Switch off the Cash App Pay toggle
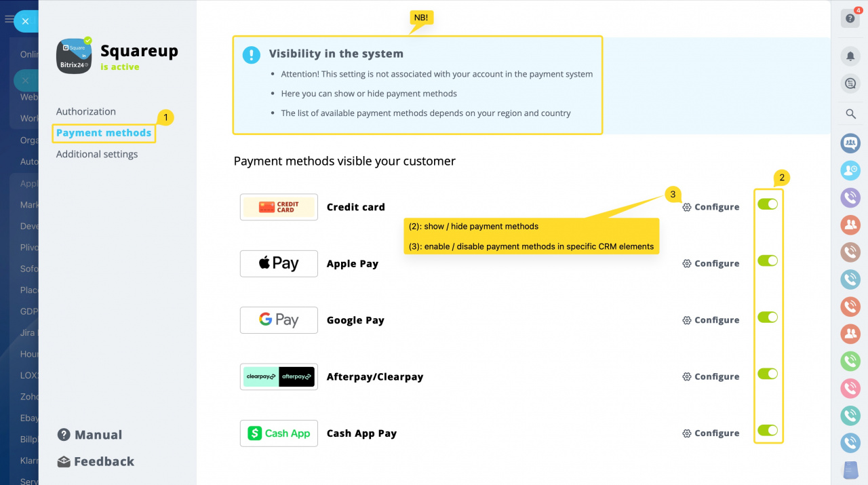 click(x=768, y=430)
